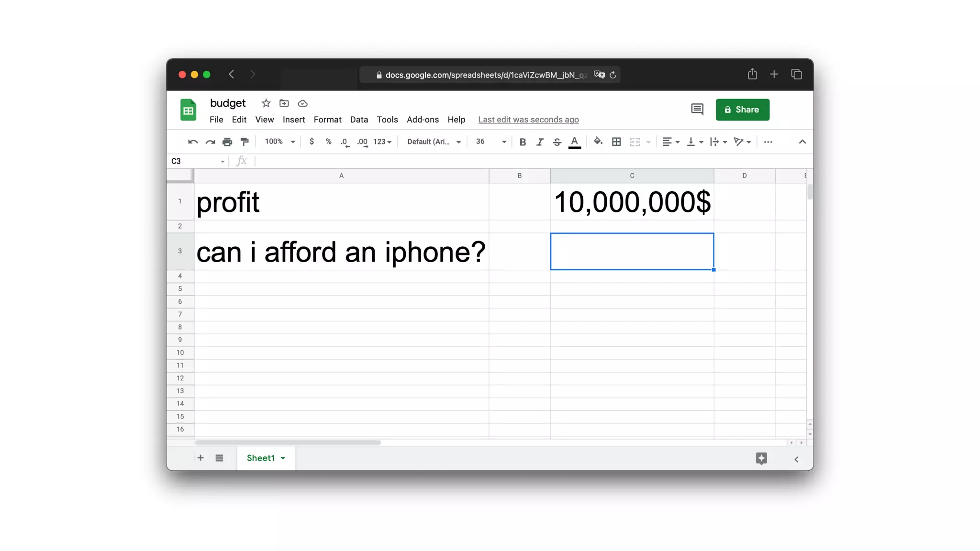Click the fill color bucket icon

[x=598, y=142]
